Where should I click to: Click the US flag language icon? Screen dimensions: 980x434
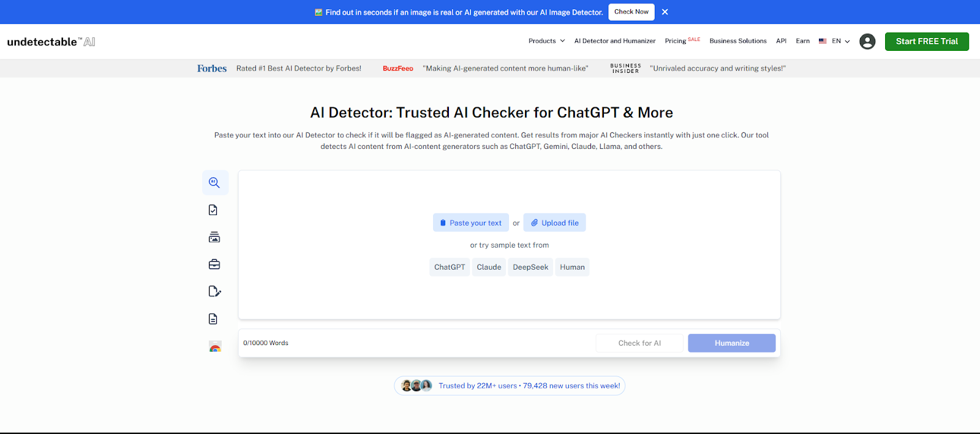point(823,41)
